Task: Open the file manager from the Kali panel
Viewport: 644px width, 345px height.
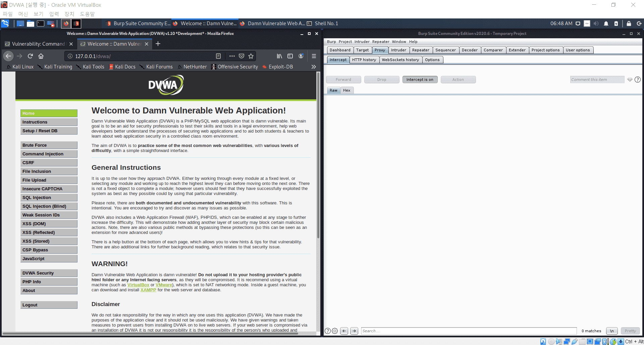Action: [x=31, y=23]
